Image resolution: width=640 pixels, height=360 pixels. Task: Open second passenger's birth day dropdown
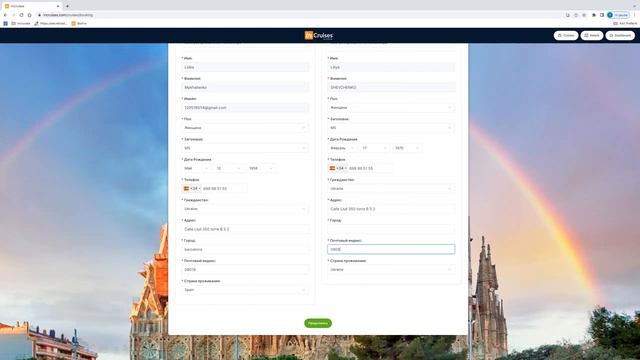pos(374,148)
